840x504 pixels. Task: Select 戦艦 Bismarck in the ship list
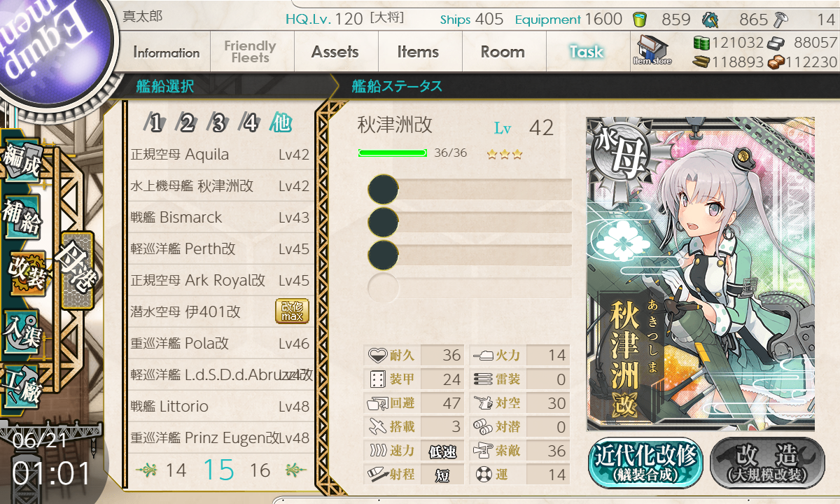click(220, 218)
